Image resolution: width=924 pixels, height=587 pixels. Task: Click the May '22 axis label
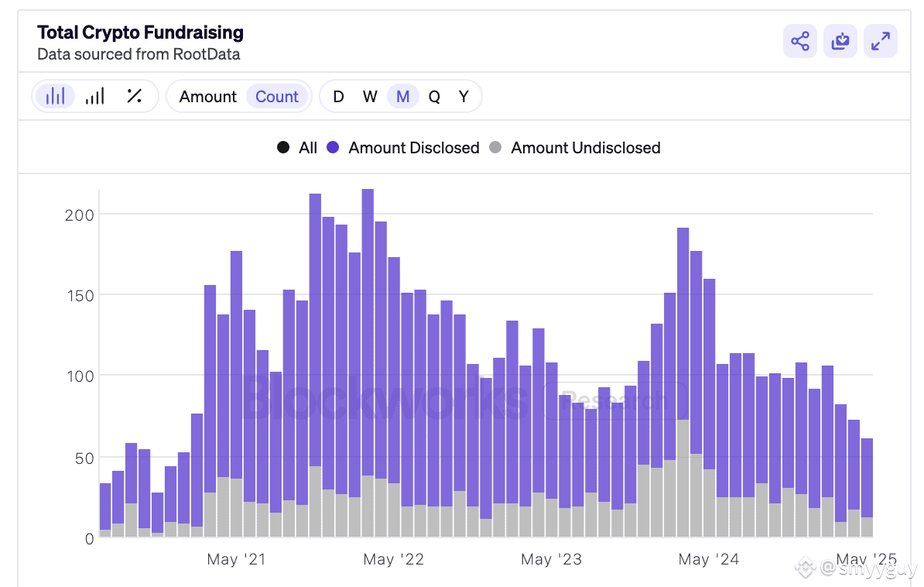click(394, 559)
